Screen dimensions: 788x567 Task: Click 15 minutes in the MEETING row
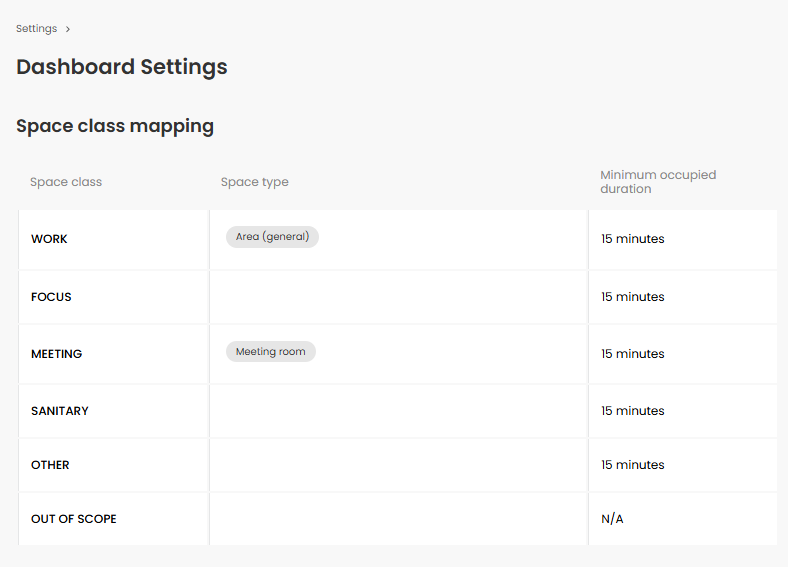(x=633, y=354)
